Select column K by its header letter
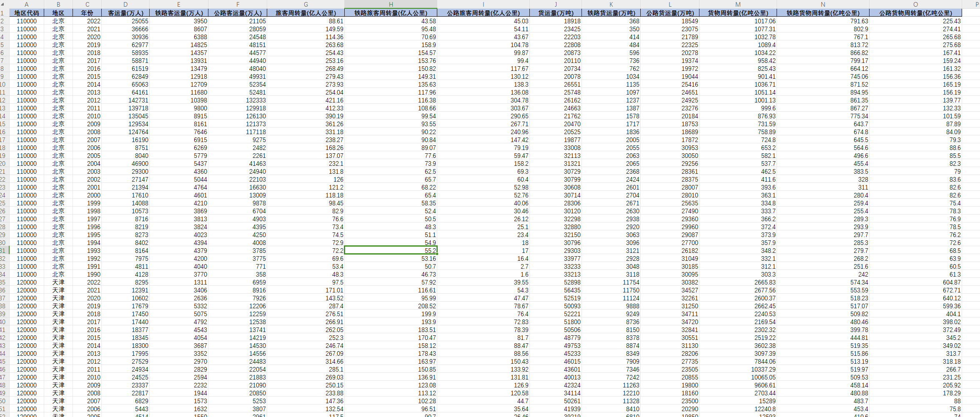The image size is (980, 417). (x=611, y=4)
